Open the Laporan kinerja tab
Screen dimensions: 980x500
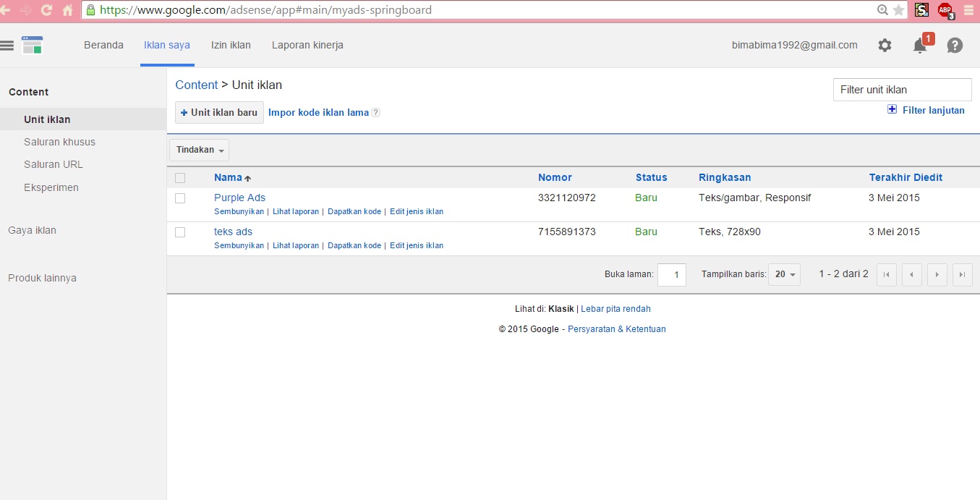[x=307, y=45]
